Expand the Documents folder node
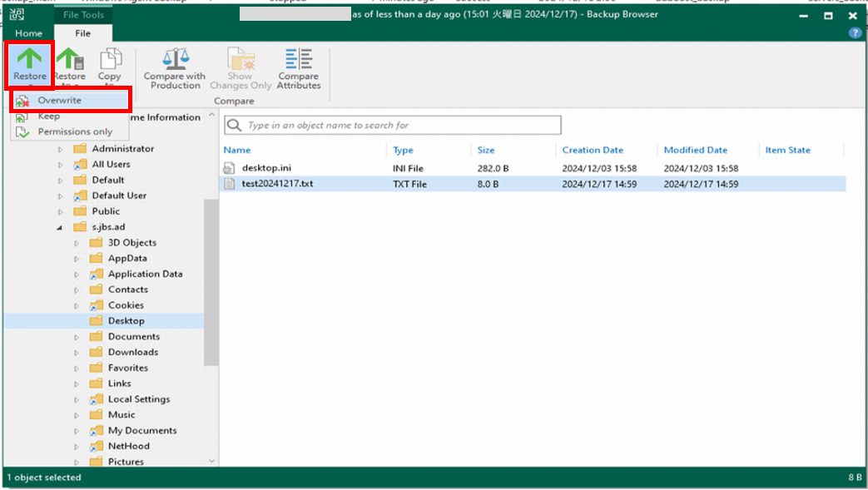 (77, 337)
